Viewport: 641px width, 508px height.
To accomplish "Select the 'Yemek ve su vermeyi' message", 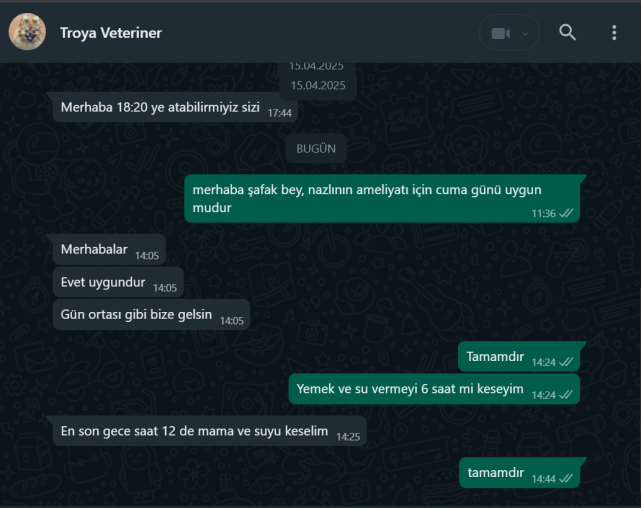I will [x=434, y=389].
